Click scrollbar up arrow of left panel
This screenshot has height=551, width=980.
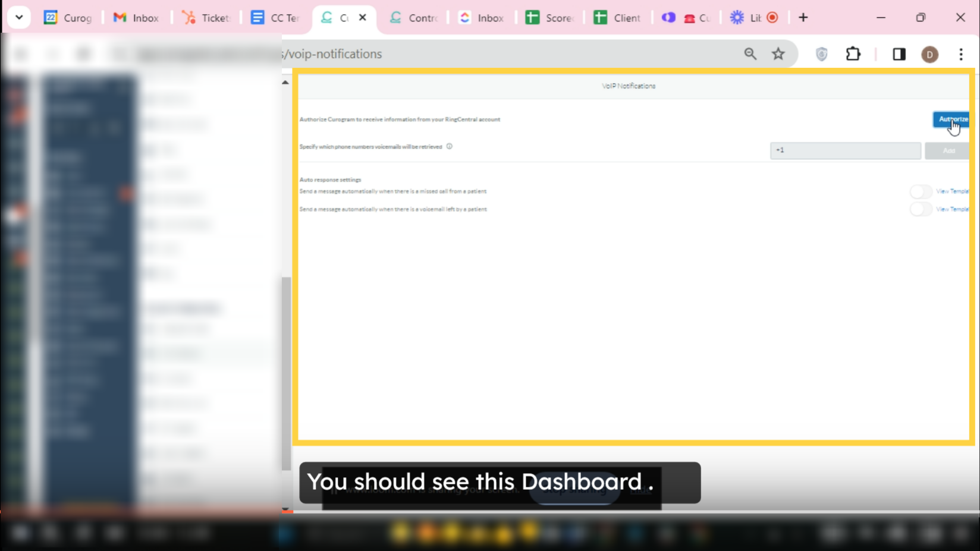[285, 83]
